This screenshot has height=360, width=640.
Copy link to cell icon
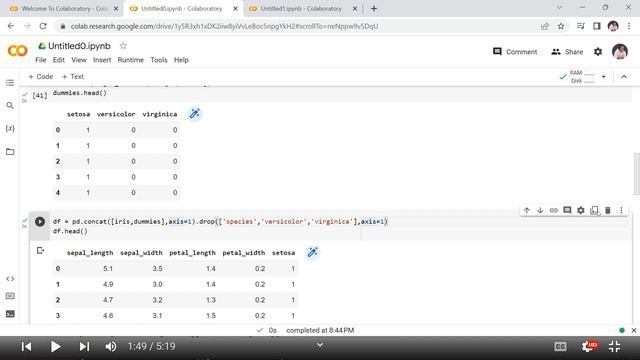pyautogui.click(x=553, y=211)
